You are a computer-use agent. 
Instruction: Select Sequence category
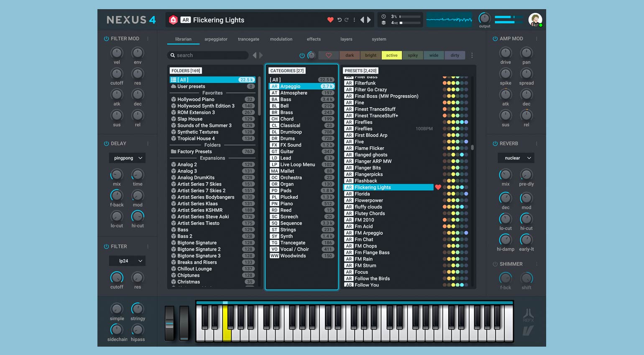pos(302,223)
